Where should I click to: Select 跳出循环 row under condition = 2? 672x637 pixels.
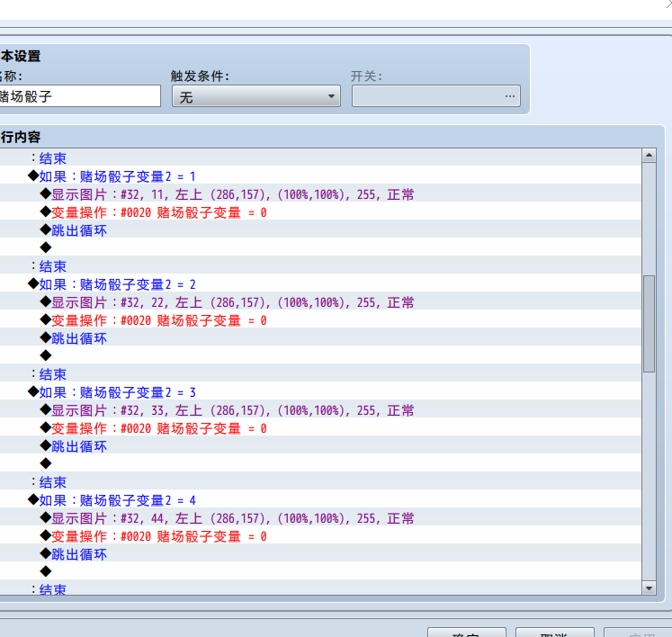[x=320, y=338]
